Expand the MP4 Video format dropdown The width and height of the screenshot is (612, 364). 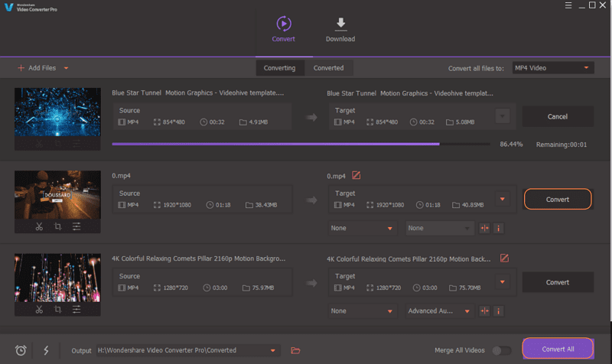tap(552, 68)
